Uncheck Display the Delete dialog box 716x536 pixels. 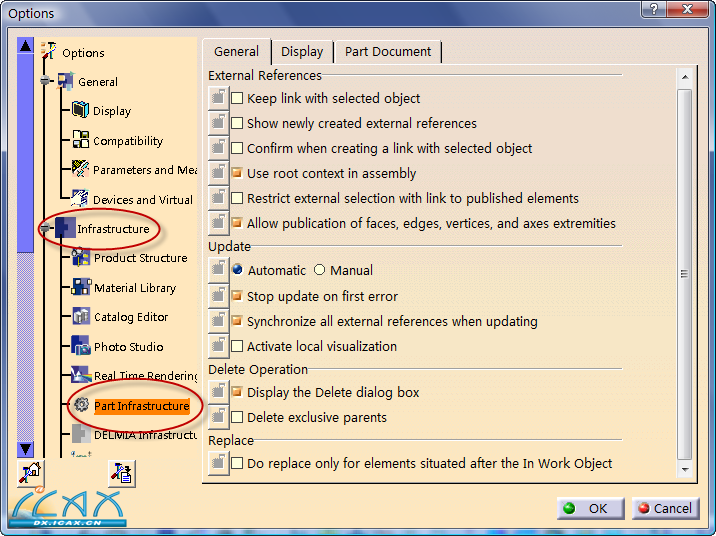(x=237, y=392)
